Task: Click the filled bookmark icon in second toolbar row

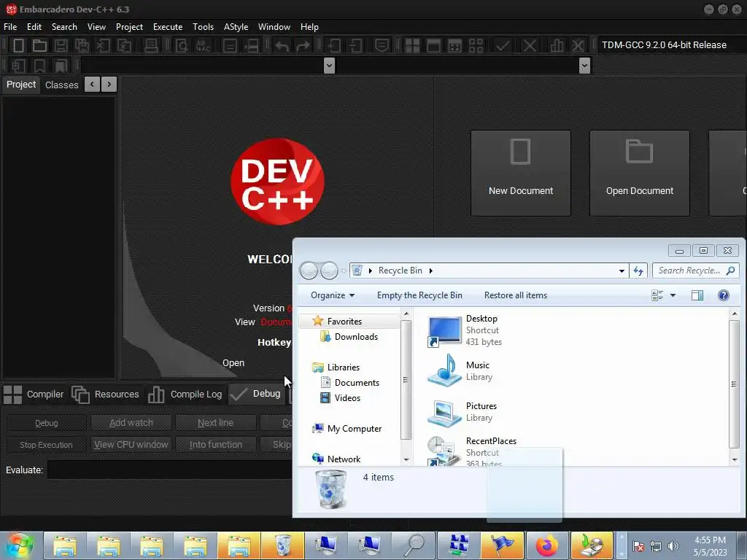Action: (x=61, y=66)
